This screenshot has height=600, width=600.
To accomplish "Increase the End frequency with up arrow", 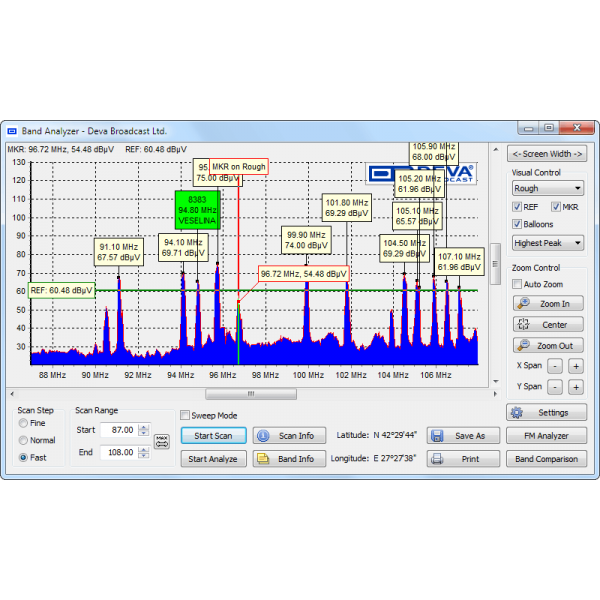I will pyautogui.click(x=143, y=450).
